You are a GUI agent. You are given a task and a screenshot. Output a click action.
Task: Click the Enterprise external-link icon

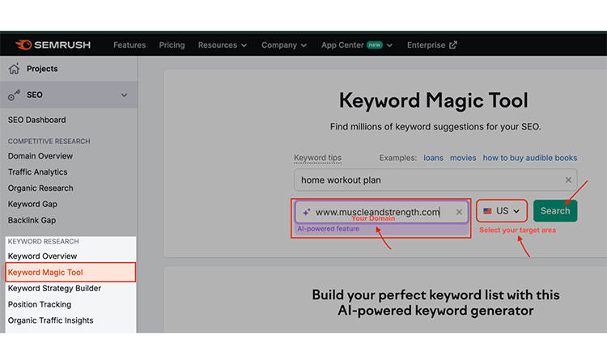(x=453, y=44)
